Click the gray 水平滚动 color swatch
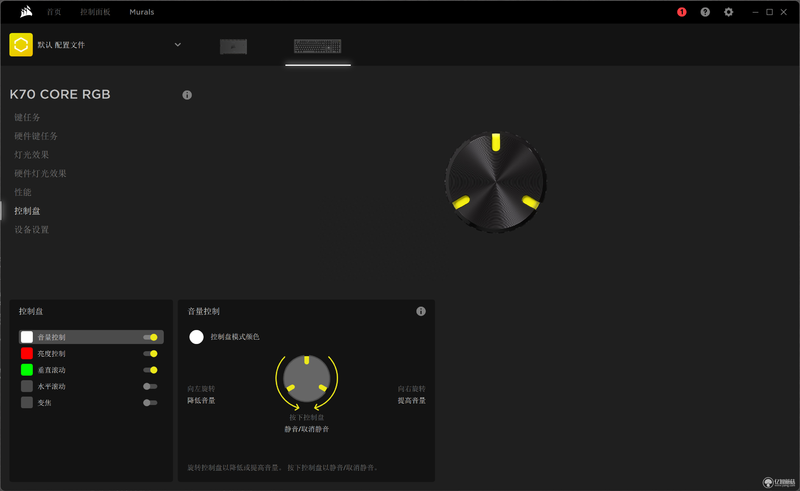 pyautogui.click(x=27, y=386)
